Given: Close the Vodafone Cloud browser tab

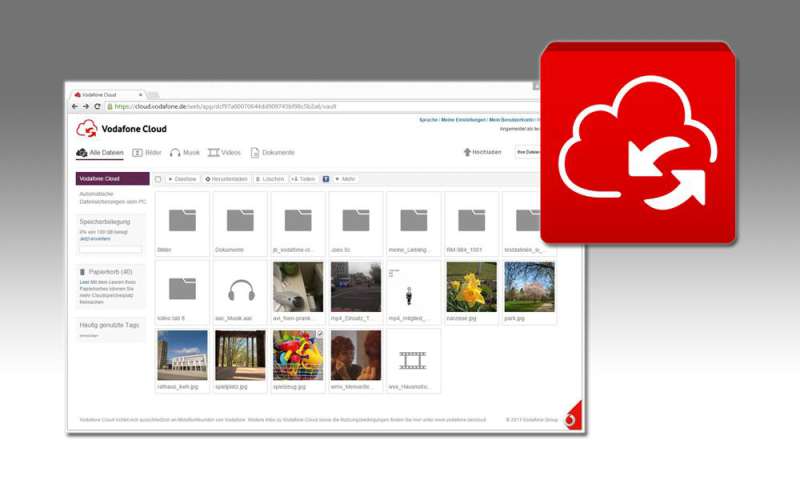Looking at the screenshot, I should point(140,95).
